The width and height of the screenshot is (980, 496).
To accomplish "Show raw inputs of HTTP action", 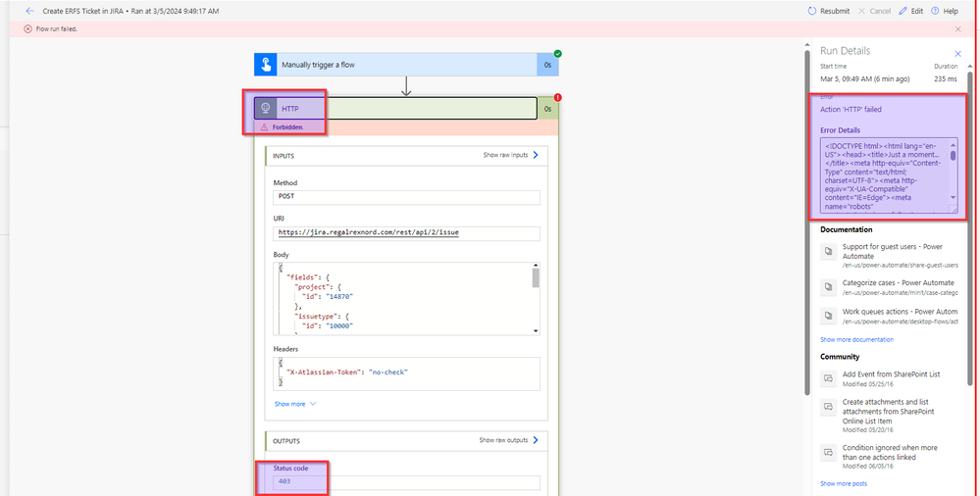I will coord(511,155).
